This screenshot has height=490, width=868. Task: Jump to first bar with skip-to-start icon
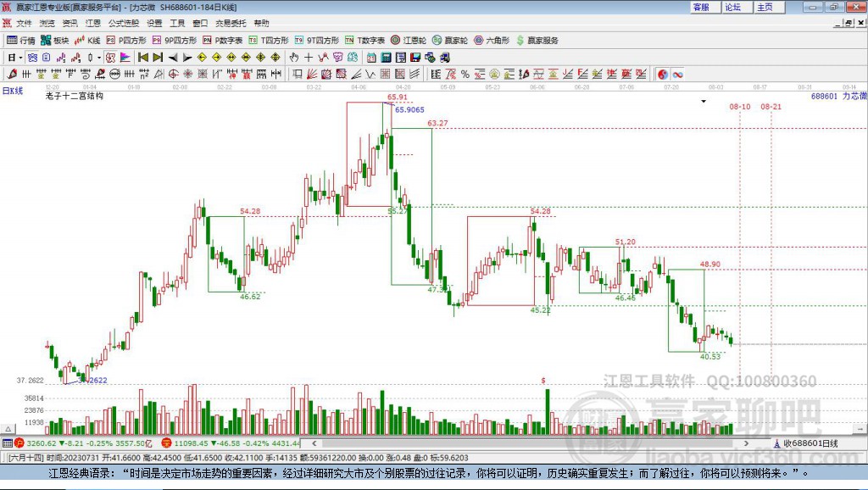142,58
